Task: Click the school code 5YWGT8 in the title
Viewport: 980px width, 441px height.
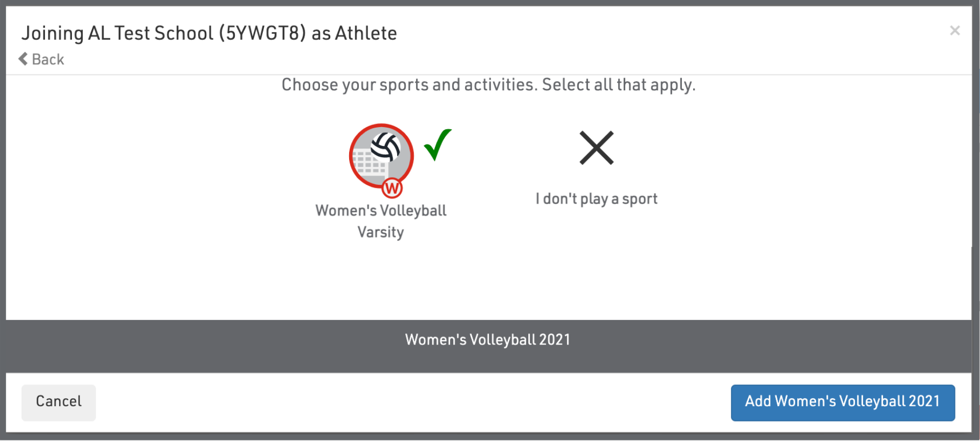Action: [x=262, y=33]
